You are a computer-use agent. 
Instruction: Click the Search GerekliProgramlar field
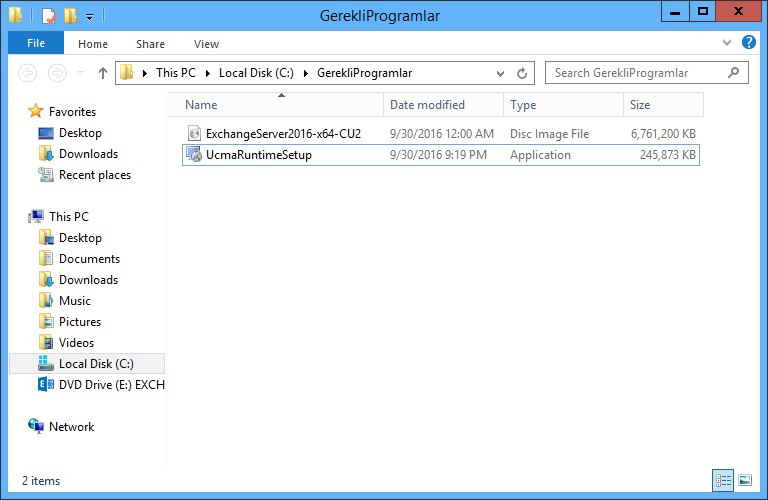(x=647, y=73)
